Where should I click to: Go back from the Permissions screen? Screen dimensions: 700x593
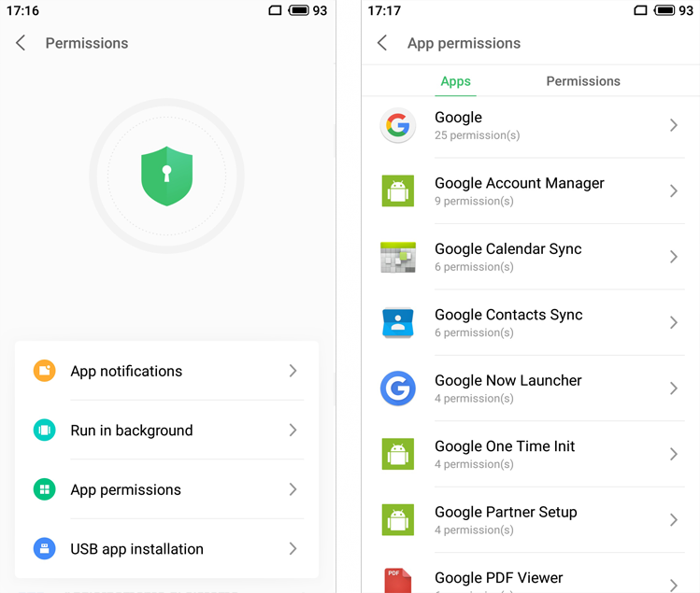[21, 43]
